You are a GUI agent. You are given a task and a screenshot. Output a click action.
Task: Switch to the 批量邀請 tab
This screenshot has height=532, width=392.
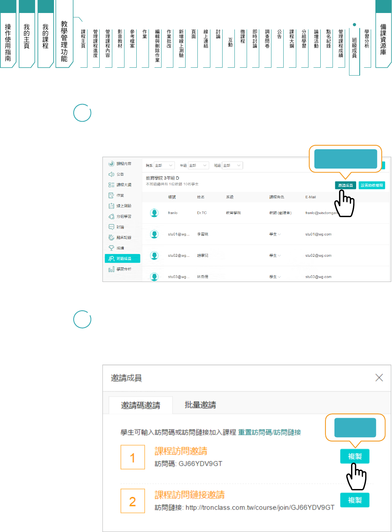[200, 405]
